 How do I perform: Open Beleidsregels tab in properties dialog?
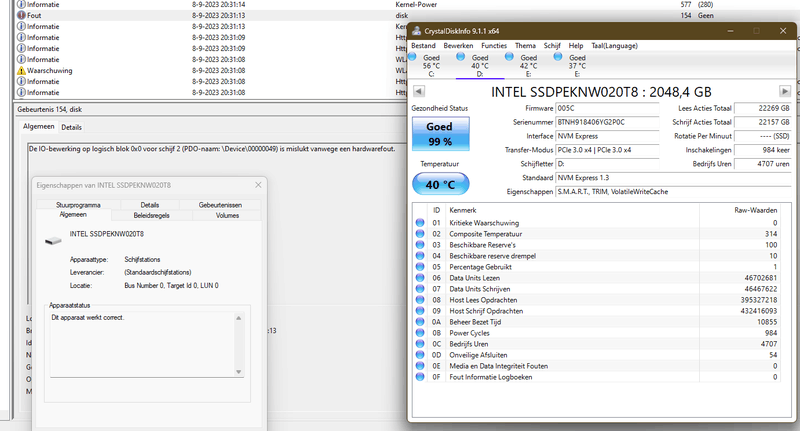pyautogui.click(x=152, y=216)
